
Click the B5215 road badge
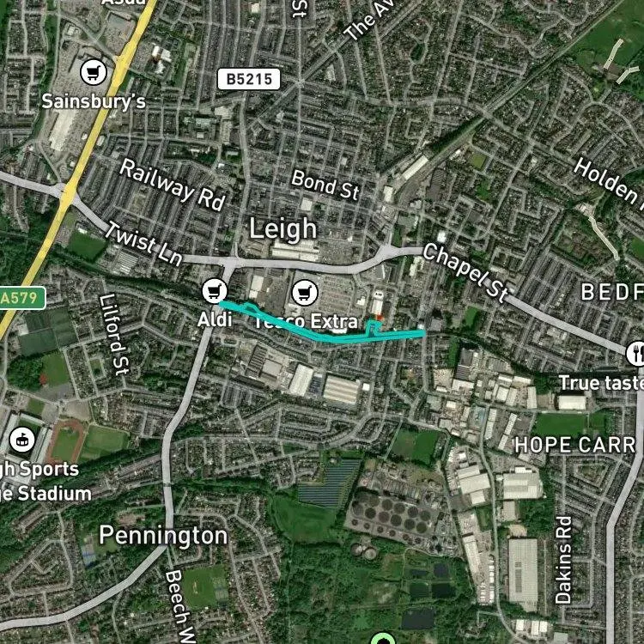[248, 79]
